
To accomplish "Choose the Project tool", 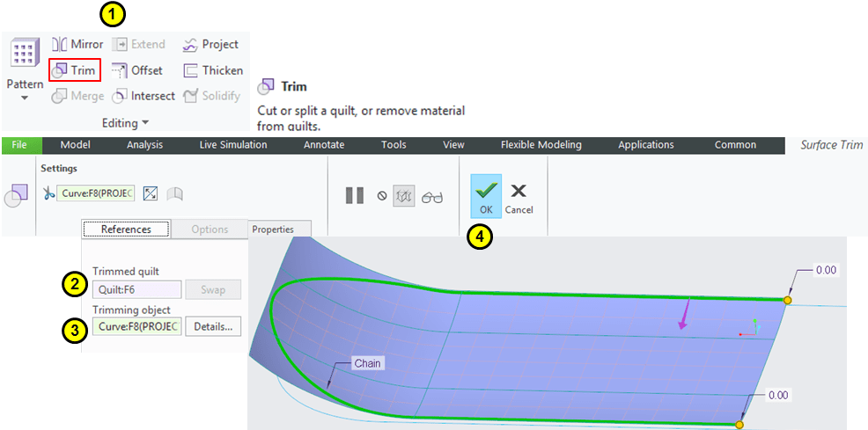I will 210,44.
